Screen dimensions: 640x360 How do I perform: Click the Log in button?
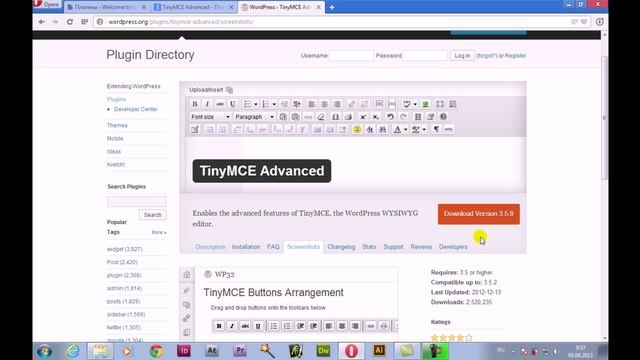click(462, 56)
